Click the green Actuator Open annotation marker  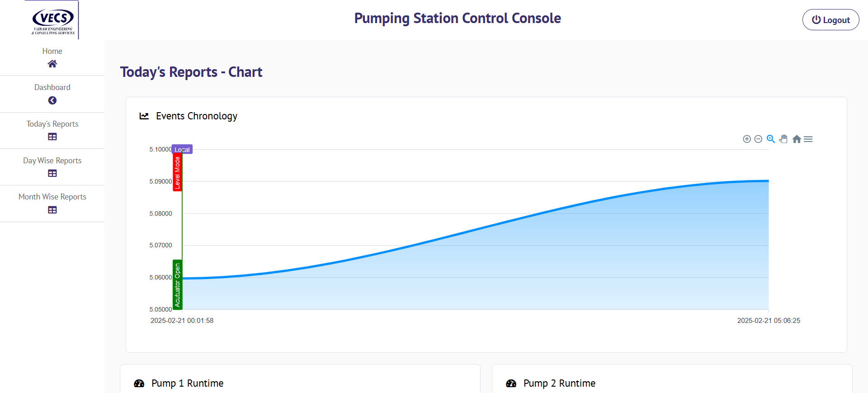coord(177,285)
